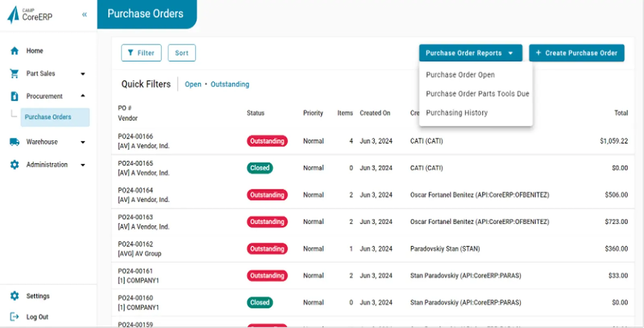The height and width of the screenshot is (328, 644).
Task: Click the Sort button
Action: 182,53
